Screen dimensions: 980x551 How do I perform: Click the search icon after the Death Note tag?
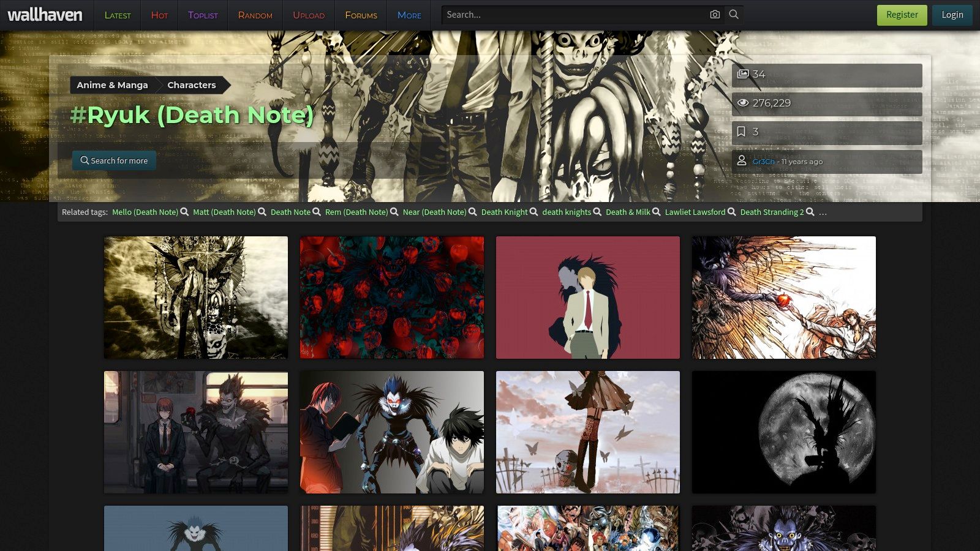coord(317,212)
